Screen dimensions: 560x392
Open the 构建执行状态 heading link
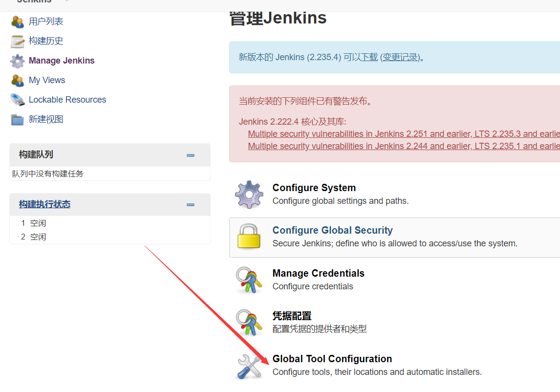click(44, 204)
